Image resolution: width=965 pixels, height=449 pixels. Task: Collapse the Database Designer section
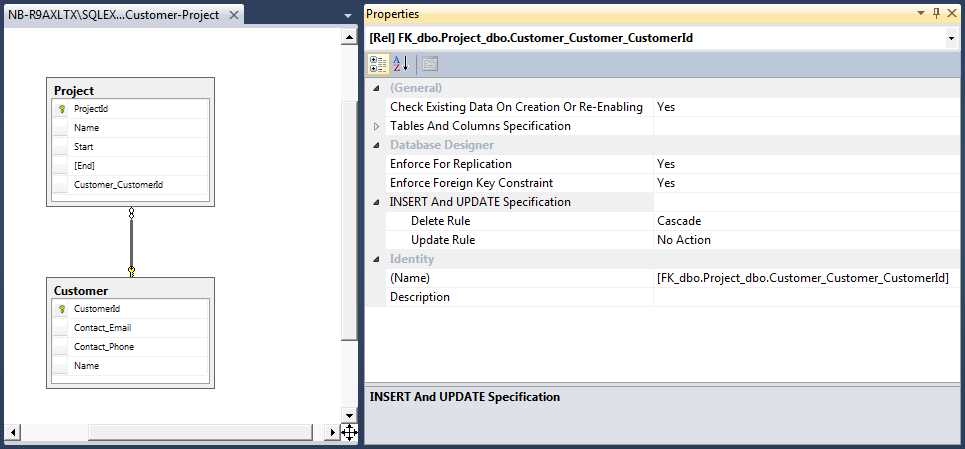pos(376,145)
